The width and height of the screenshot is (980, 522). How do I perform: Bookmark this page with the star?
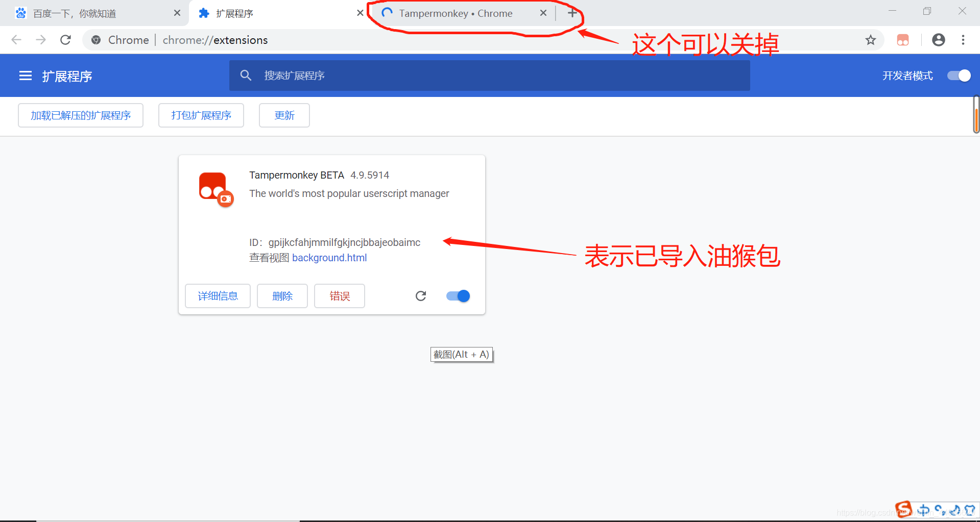click(x=871, y=40)
